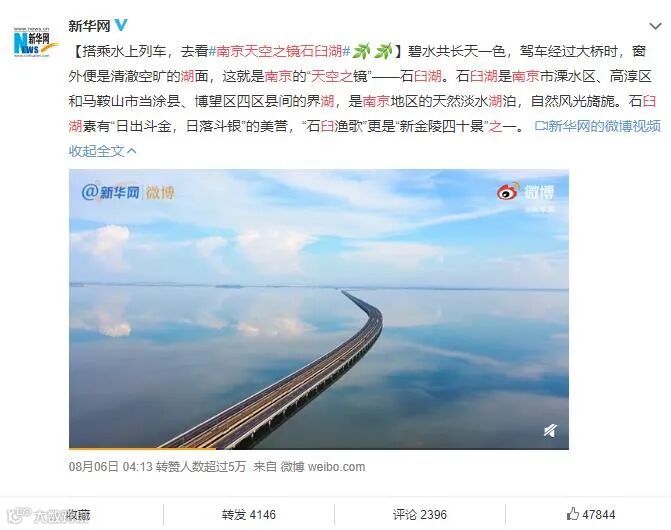Collapse the post with 收起全文
Image resolution: width=671 pixels, height=530 pixels.
coord(103,151)
